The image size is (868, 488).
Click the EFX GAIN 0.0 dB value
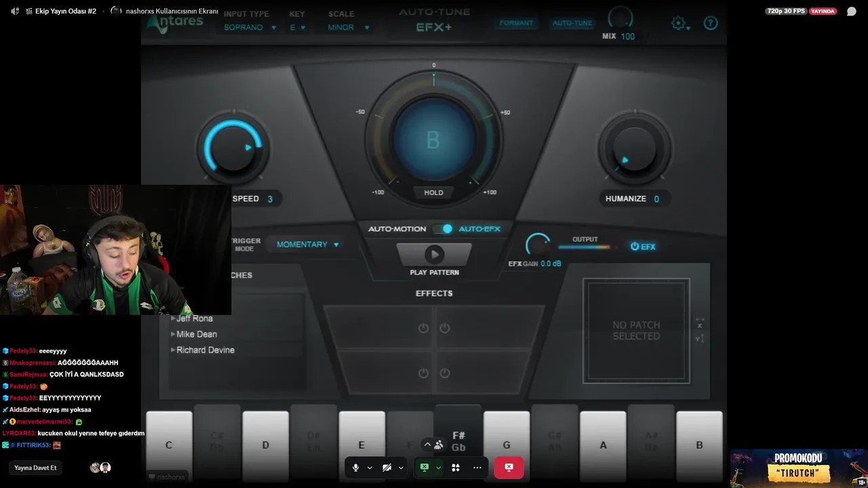551,264
